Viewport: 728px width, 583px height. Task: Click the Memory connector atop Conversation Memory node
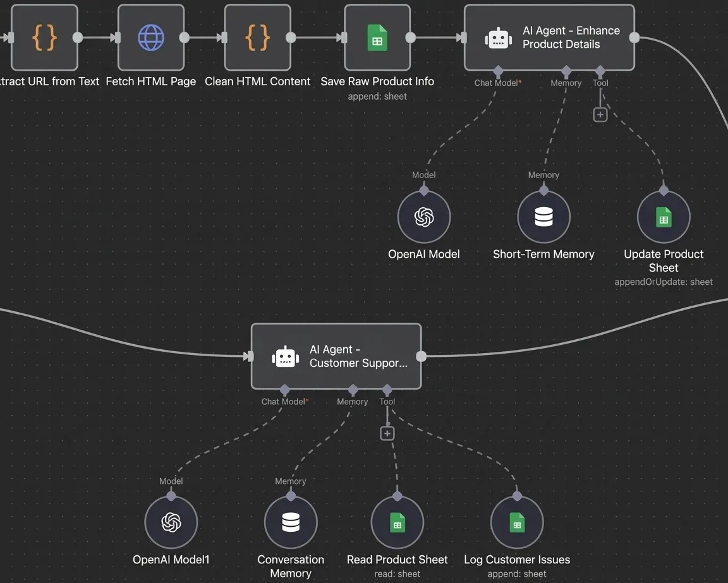click(x=291, y=496)
